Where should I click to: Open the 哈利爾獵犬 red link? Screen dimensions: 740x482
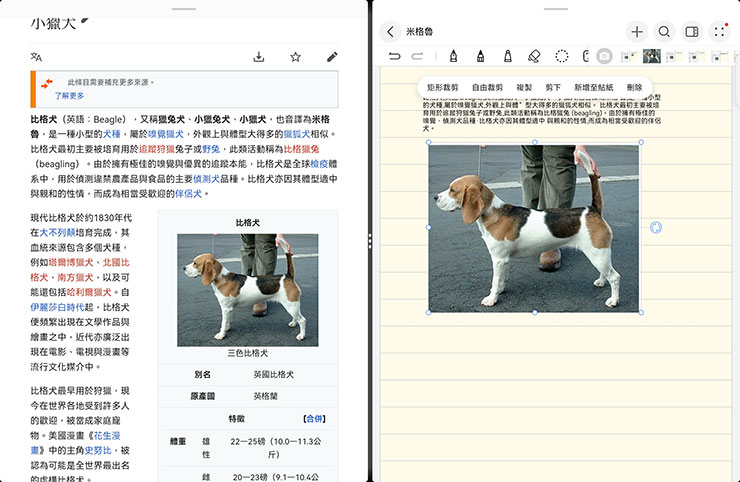point(89,292)
